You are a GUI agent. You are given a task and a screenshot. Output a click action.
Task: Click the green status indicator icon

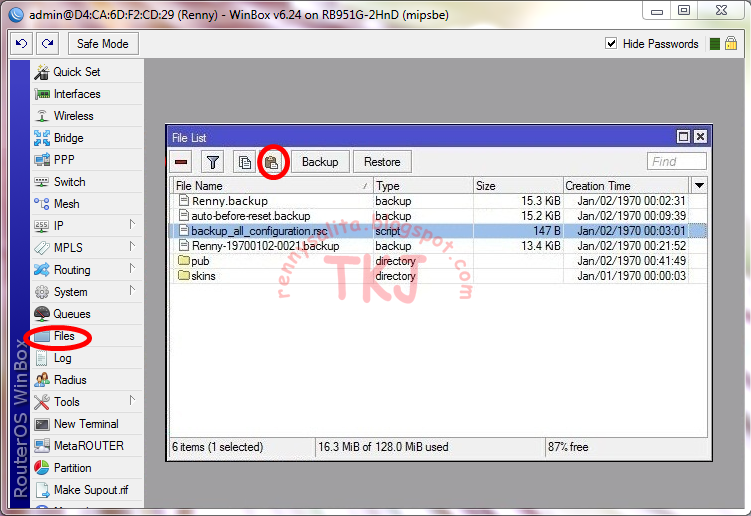coord(715,44)
